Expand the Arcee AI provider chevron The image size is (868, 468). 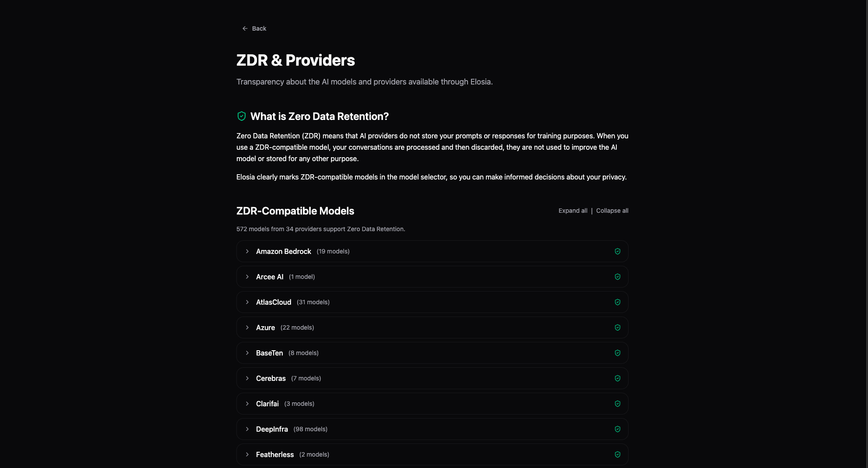coord(247,277)
